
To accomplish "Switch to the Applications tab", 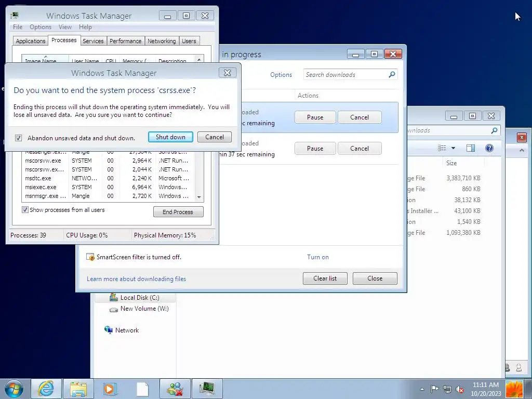I will (x=31, y=41).
